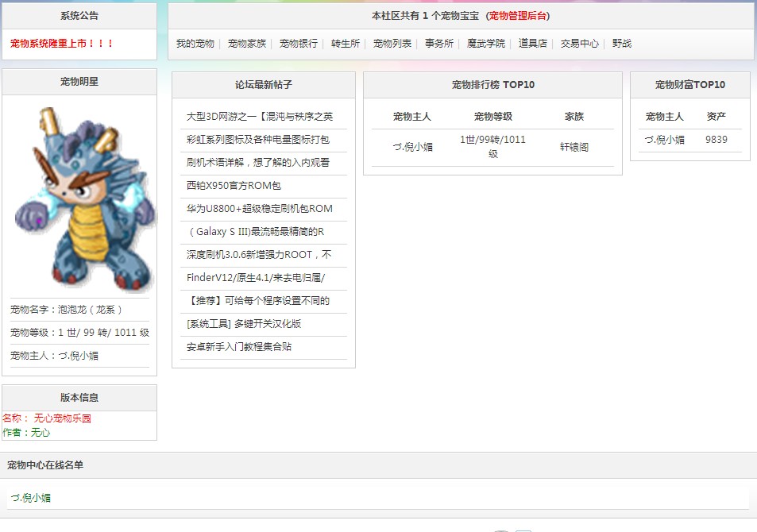Open post 刷机术语详解，想了解的入内观看
This screenshot has height=532, width=757.
click(258, 162)
